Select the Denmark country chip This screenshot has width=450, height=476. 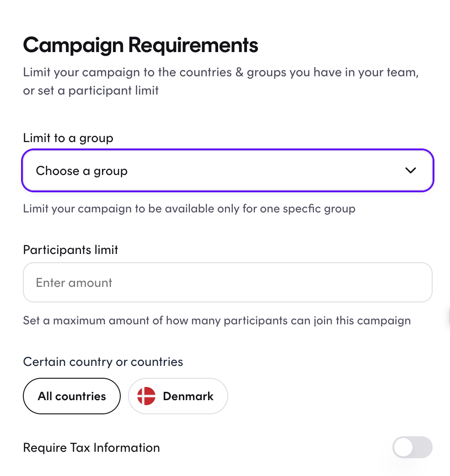tap(178, 396)
